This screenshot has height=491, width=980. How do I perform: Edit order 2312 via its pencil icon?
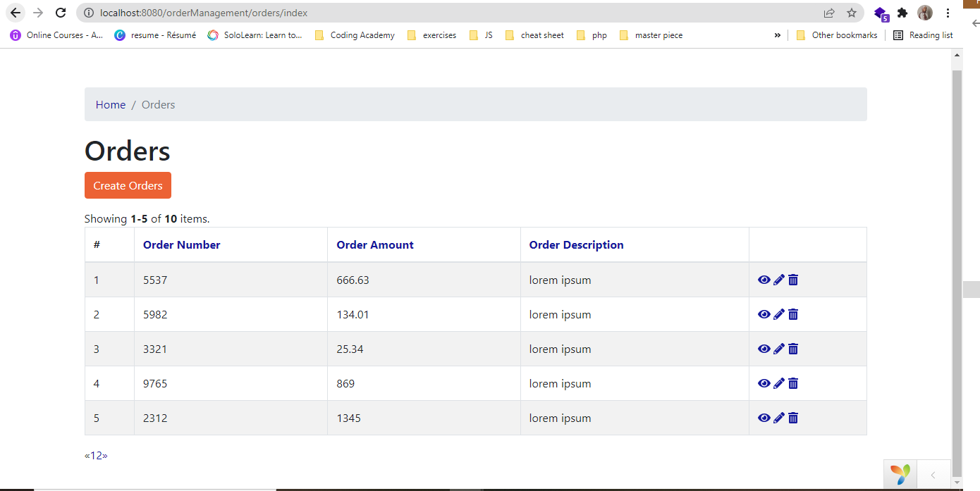(x=778, y=418)
